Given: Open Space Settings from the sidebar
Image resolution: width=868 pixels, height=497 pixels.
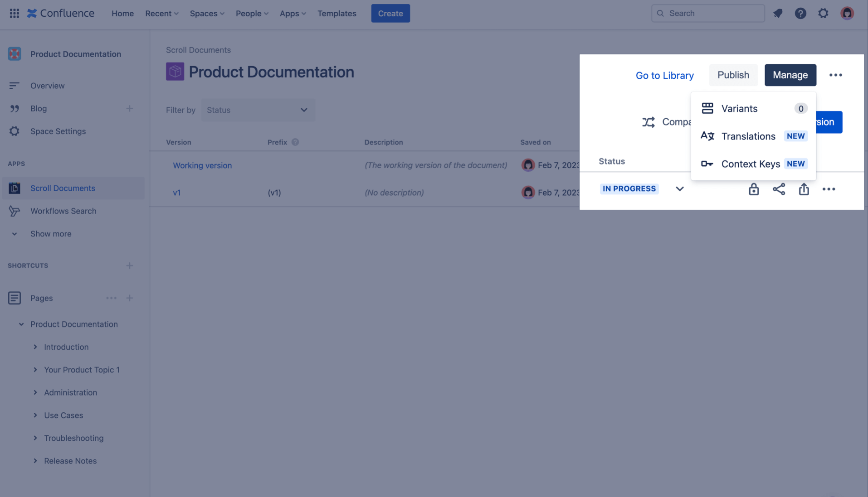Looking at the screenshot, I should coord(58,131).
